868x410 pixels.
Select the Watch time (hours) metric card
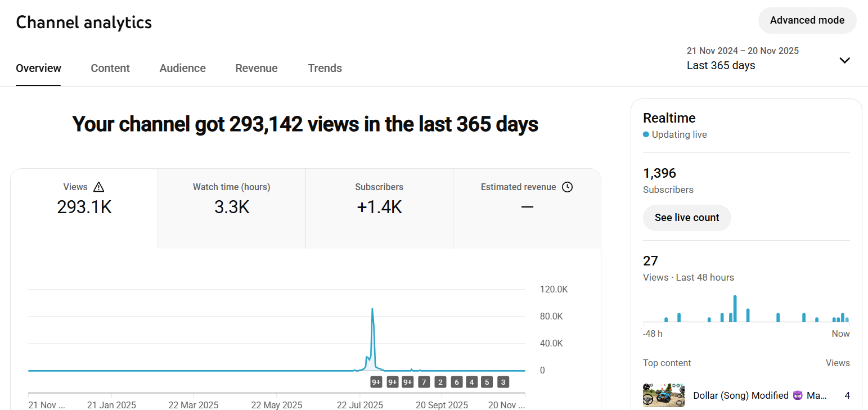[232, 209]
